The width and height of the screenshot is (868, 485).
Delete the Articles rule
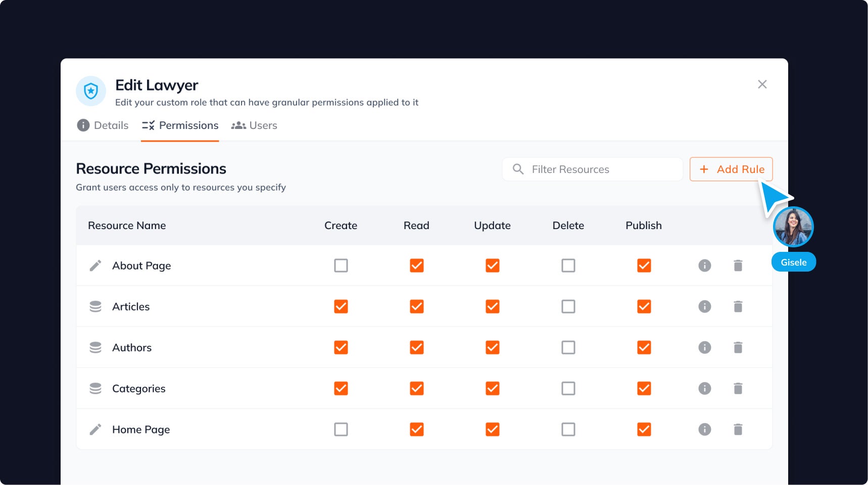(738, 306)
